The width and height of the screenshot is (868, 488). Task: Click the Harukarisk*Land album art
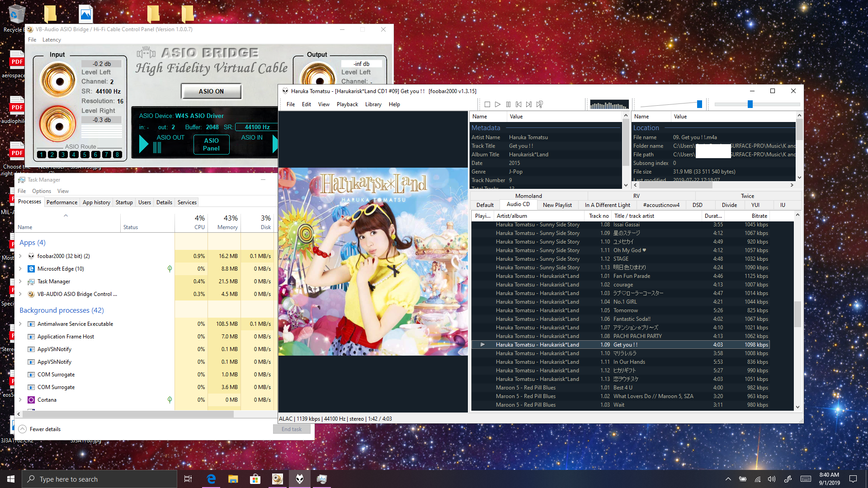(x=373, y=262)
